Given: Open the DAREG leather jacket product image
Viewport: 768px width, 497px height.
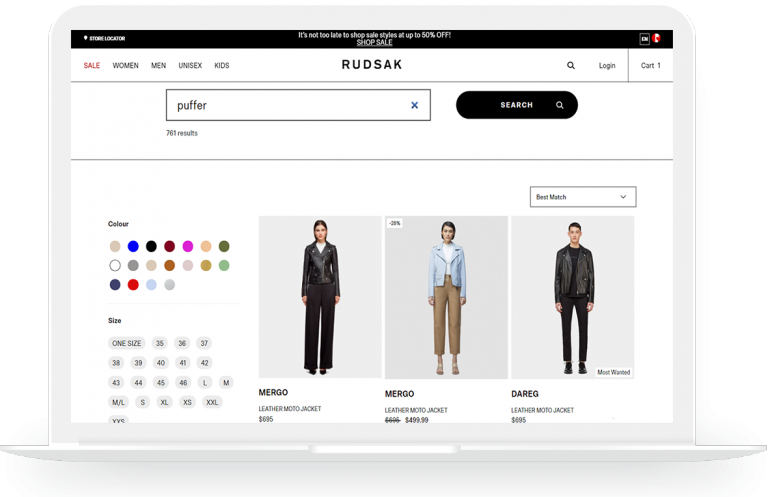Looking at the screenshot, I should tap(573, 296).
